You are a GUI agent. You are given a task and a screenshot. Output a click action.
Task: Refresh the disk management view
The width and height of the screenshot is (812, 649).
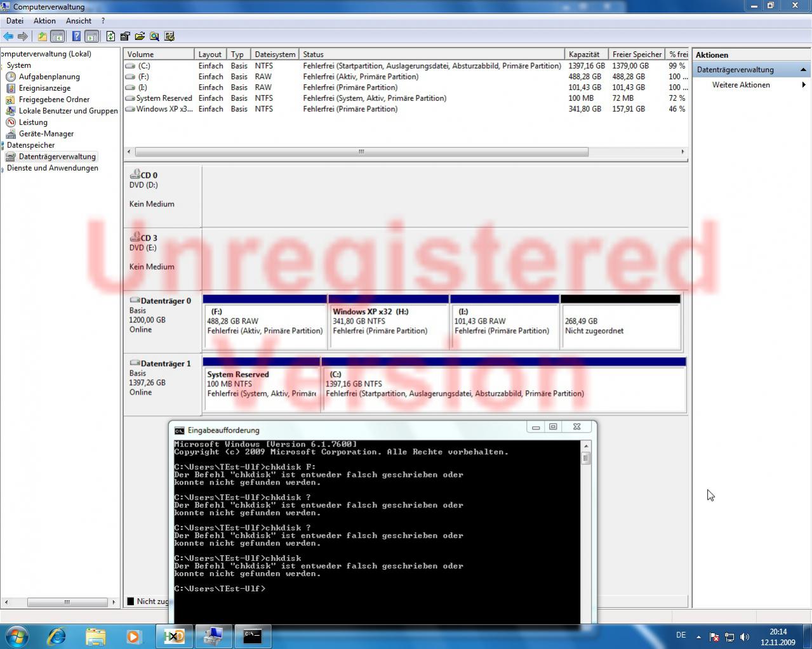tap(110, 36)
